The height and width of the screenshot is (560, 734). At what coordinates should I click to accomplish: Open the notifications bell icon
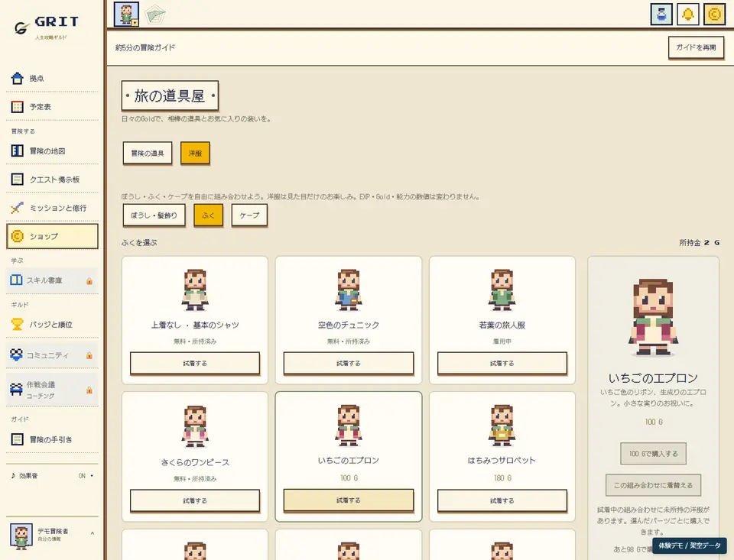tap(687, 15)
